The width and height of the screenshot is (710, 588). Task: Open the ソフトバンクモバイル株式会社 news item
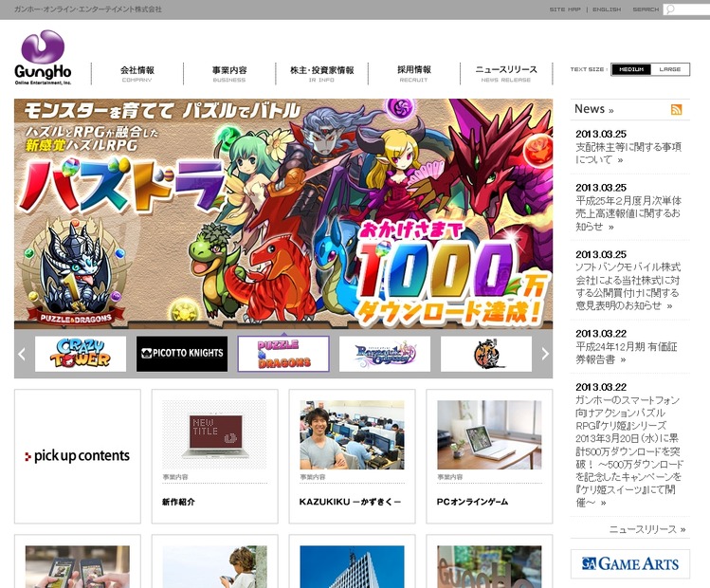coord(628,286)
